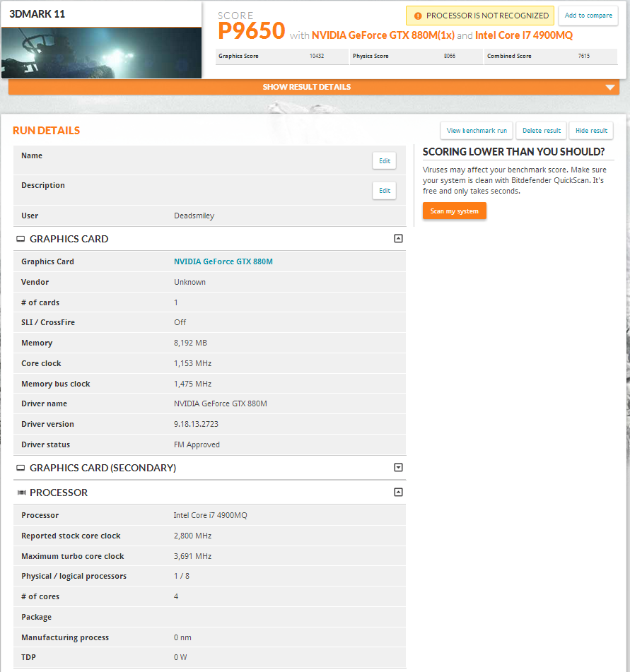Collapse the GRAPHICS CARD section

[398, 239]
